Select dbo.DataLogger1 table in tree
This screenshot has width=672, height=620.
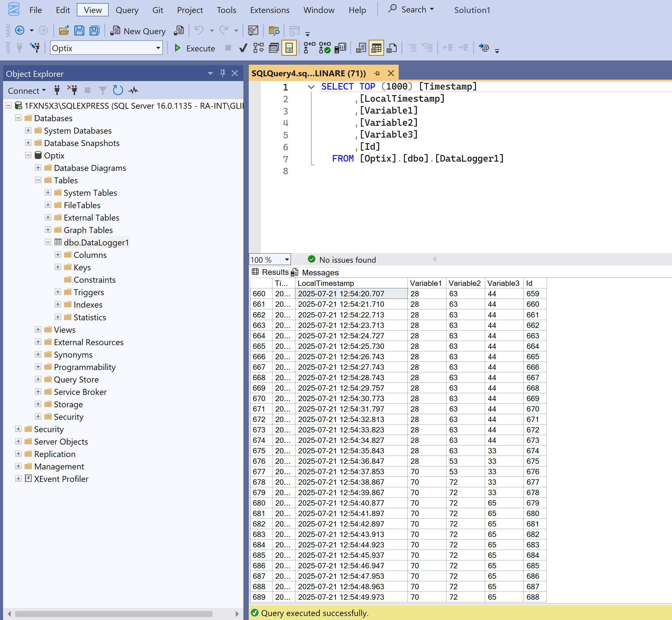96,243
